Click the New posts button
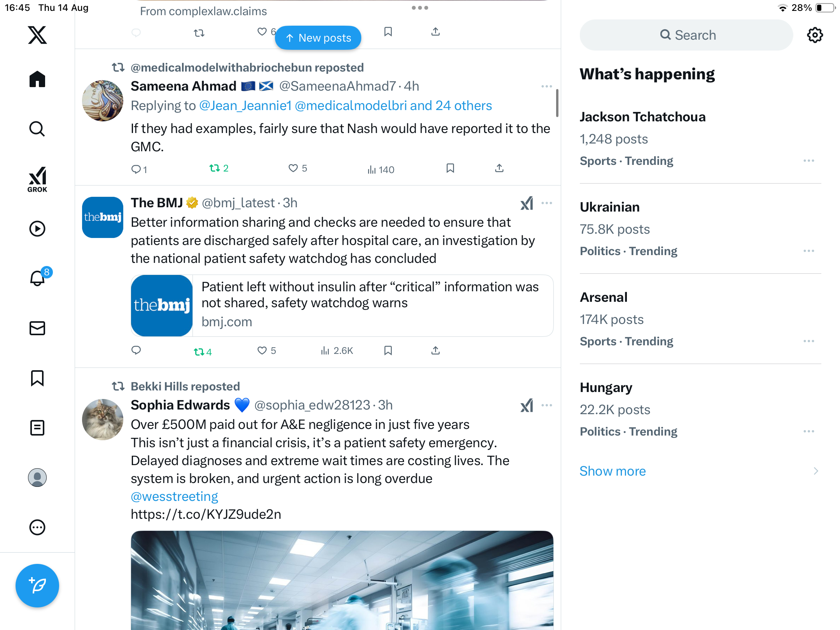The width and height of the screenshot is (840, 630). click(x=318, y=38)
